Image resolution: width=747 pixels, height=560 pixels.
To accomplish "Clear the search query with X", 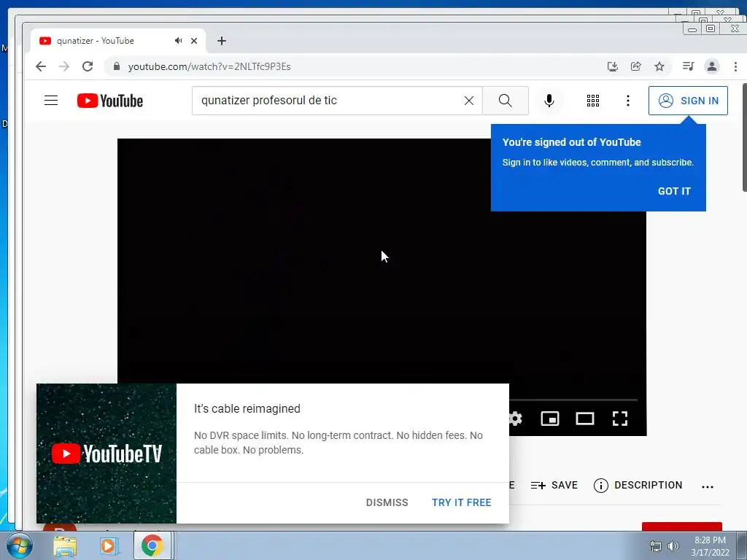I will coord(469,101).
